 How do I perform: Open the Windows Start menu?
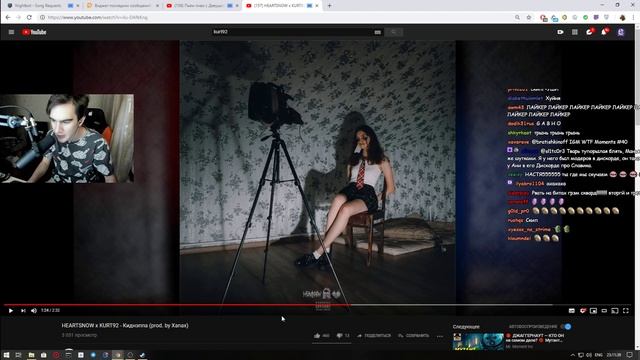[6, 355]
